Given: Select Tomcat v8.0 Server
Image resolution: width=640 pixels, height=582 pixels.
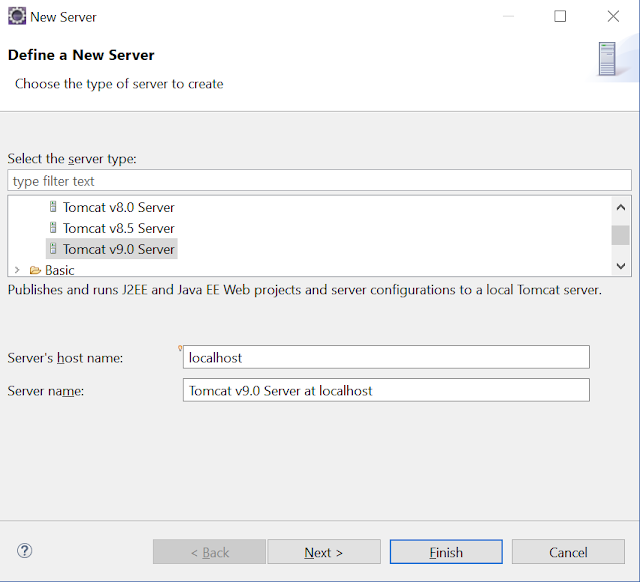Looking at the screenshot, I should (118, 207).
